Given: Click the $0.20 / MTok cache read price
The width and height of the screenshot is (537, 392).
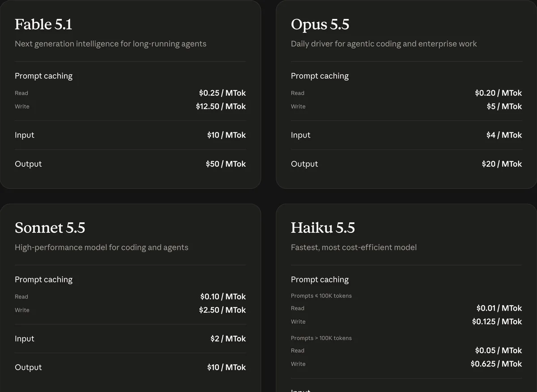Looking at the screenshot, I should click(x=499, y=93).
